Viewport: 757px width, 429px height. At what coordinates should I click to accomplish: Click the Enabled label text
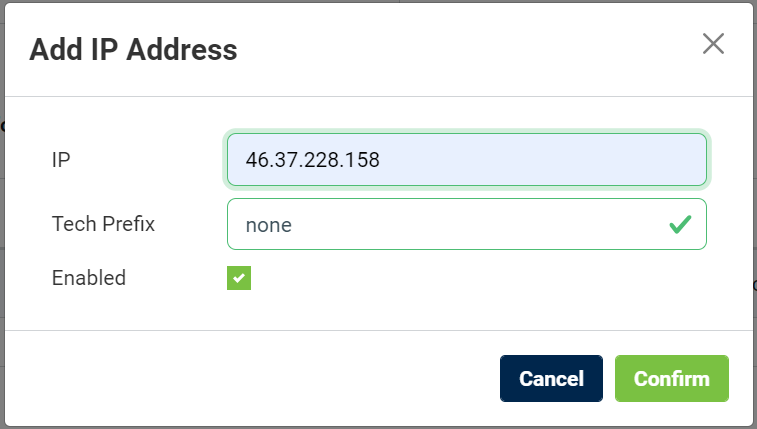pos(89,278)
